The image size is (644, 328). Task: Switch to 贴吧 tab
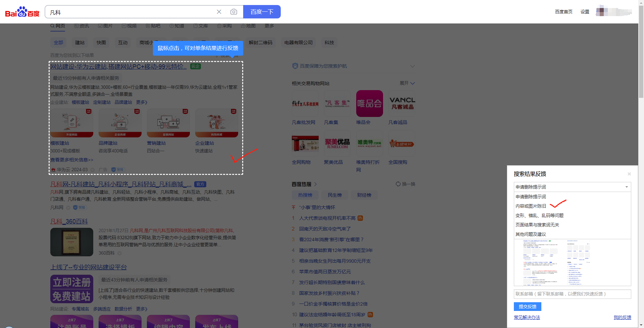pos(153,26)
